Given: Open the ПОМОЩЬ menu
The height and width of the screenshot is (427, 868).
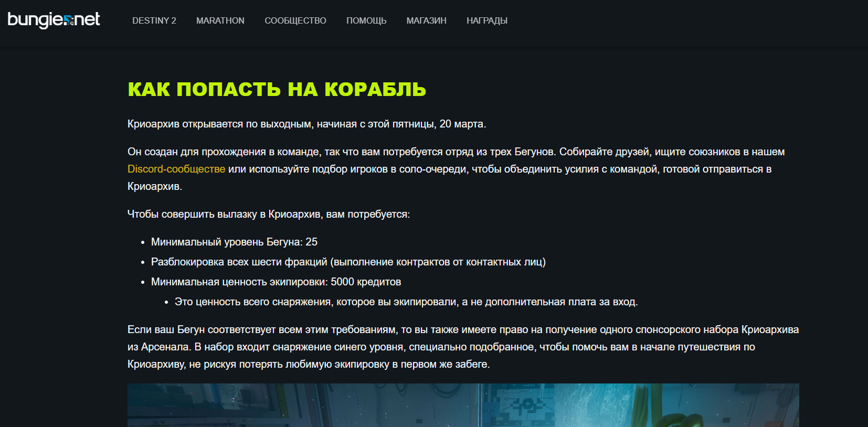Looking at the screenshot, I should point(366,20).
